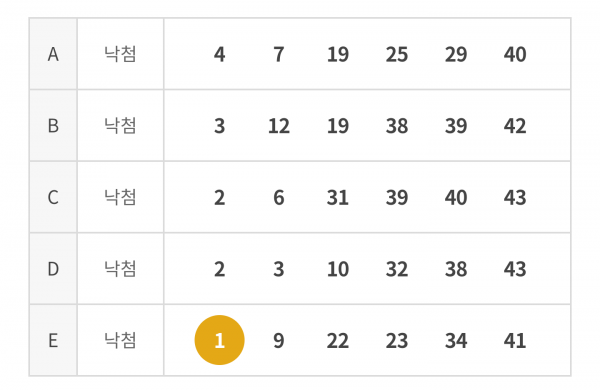
Task: Click the 낙첨 result in row C
Action: 120,197
